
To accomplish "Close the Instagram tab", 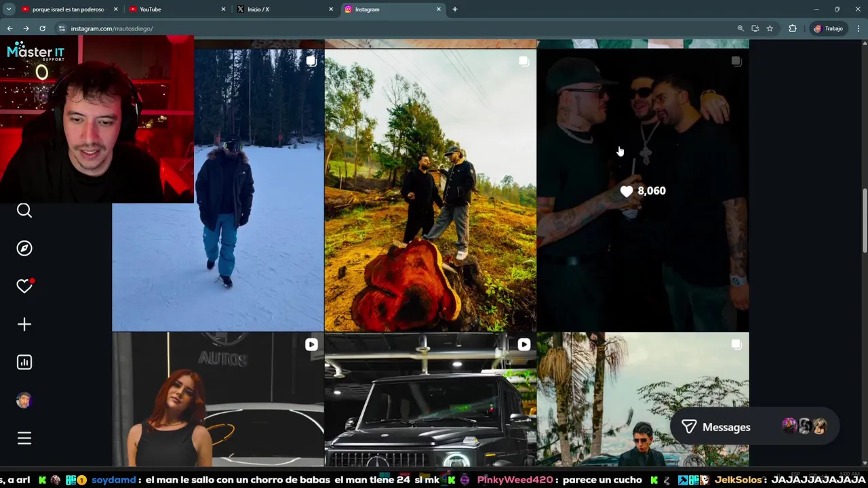I will (x=439, y=9).
